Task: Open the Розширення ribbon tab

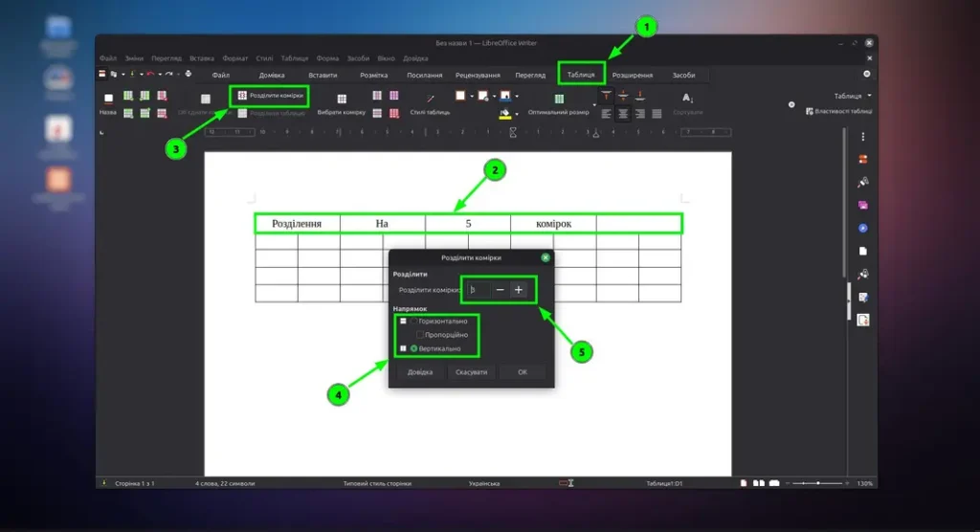Action: 633,75
